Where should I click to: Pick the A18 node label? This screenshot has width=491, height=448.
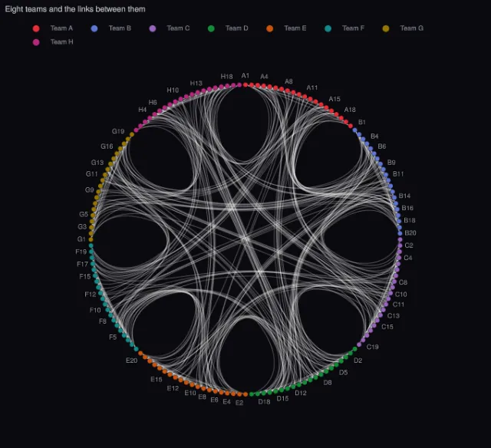[x=350, y=110]
